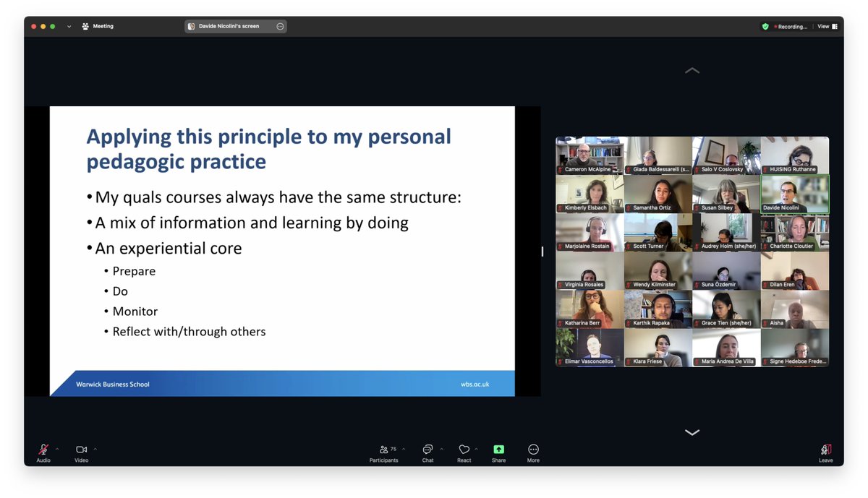
Task: Expand audio options arrow next to Audio
Action: coord(57,449)
